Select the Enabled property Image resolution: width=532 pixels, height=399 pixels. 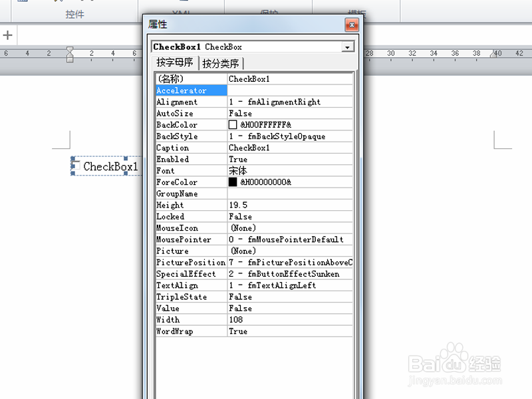click(192, 159)
